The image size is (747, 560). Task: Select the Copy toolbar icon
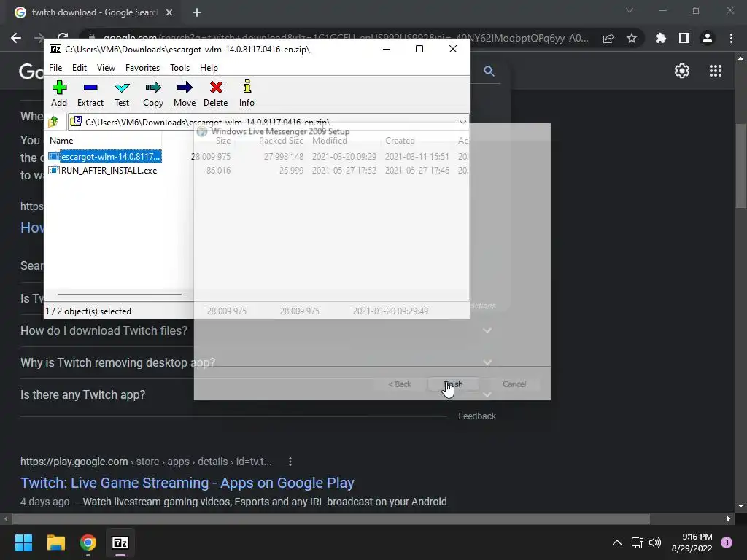(x=153, y=93)
